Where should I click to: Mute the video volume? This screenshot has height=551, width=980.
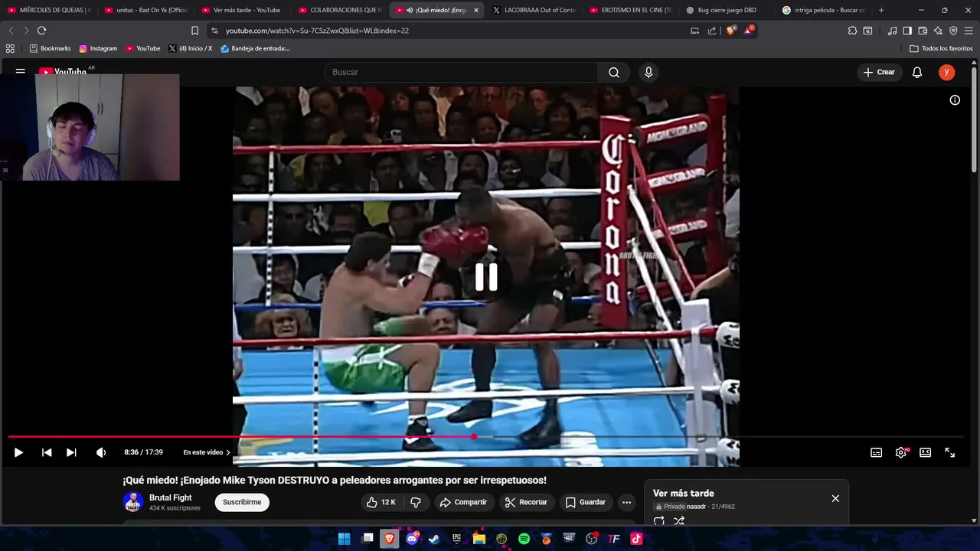click(100, 452)
